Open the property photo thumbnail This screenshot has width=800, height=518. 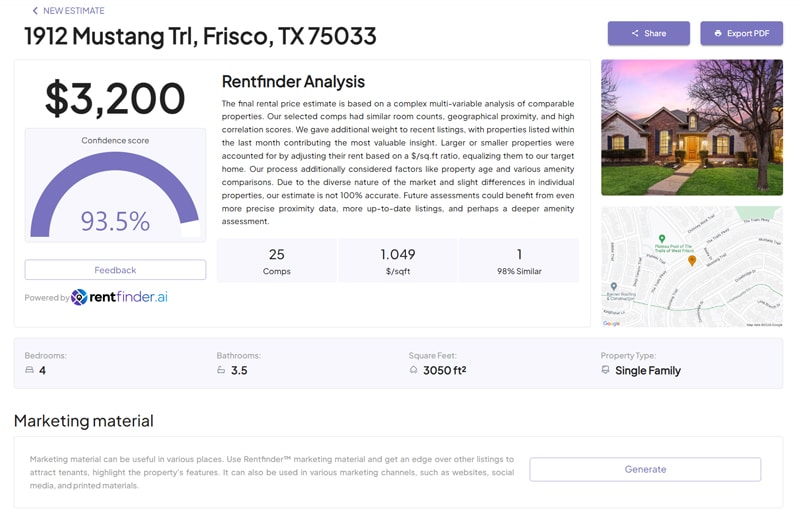tap(692, 127)
